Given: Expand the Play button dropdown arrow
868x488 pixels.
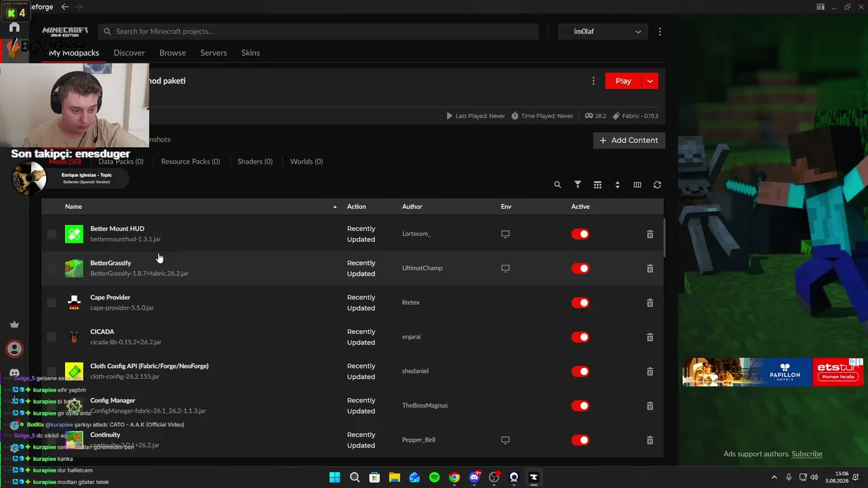Looking at the screenshot, I should click(650, 81).
